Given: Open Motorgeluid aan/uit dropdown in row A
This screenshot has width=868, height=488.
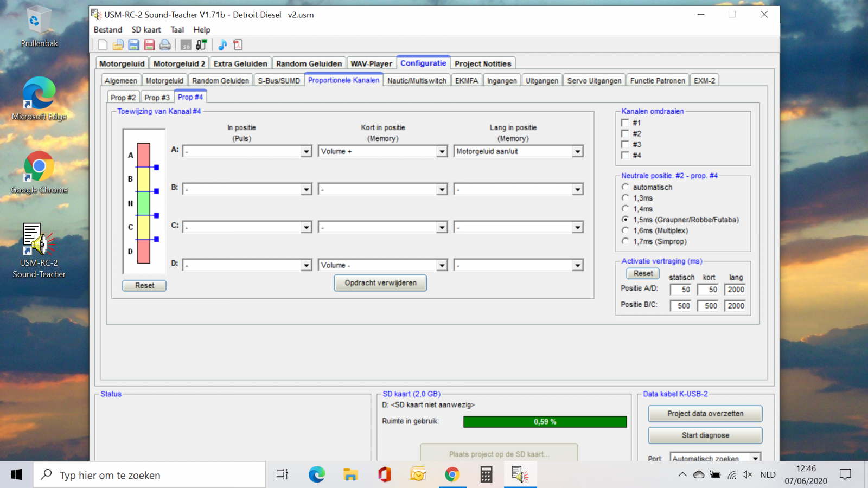Looking at the screenshot, I should click(x=518, y=151).
